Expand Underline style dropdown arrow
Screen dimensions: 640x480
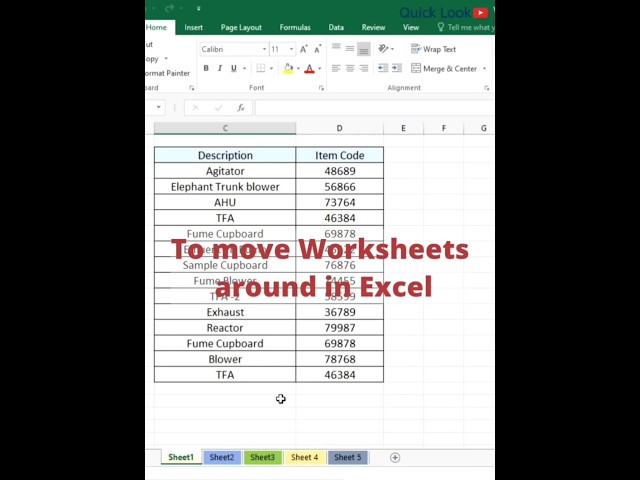244,68
